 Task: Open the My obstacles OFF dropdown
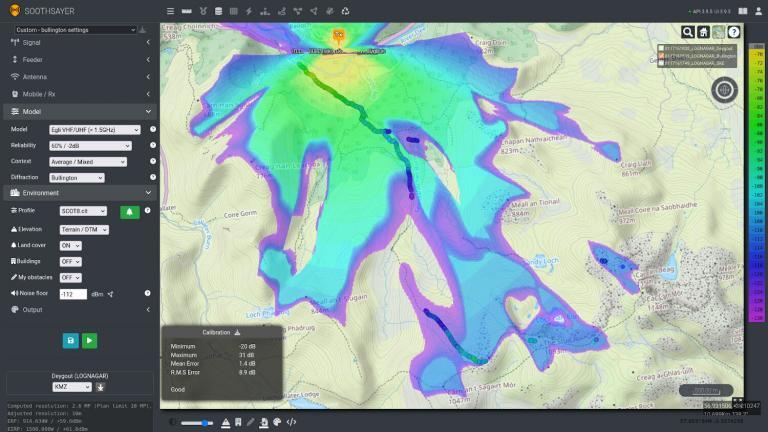tap(70, 277)
